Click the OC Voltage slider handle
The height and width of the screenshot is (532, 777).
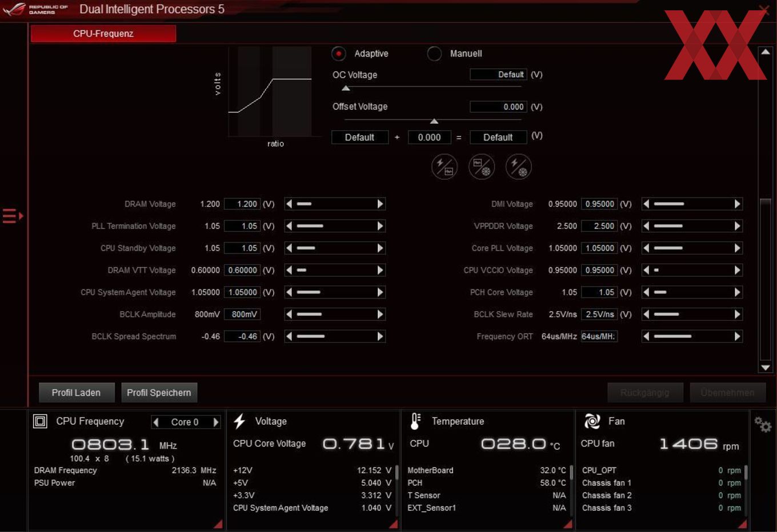(346, 88)
